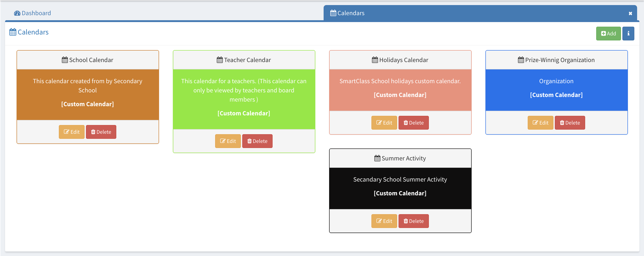
Task: Delete the Summer Activity calendar
Action: [413, 221]
